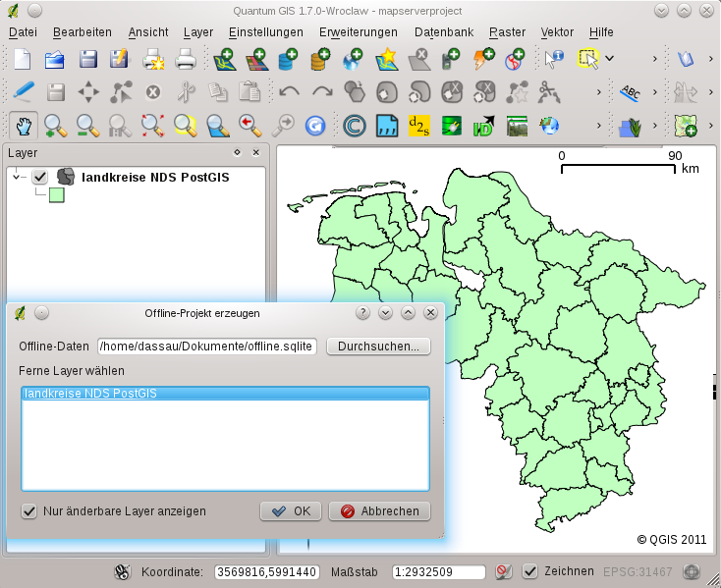Select the Pan map hand tool
Viewport: 721px width, 588px height.
click(x=24, y=126)
